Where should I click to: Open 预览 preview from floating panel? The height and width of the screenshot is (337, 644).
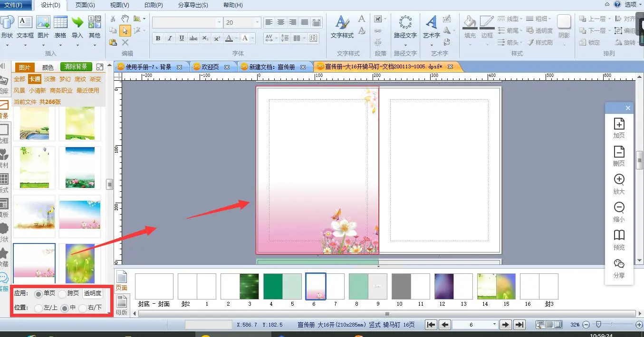(x=619, y=240)
